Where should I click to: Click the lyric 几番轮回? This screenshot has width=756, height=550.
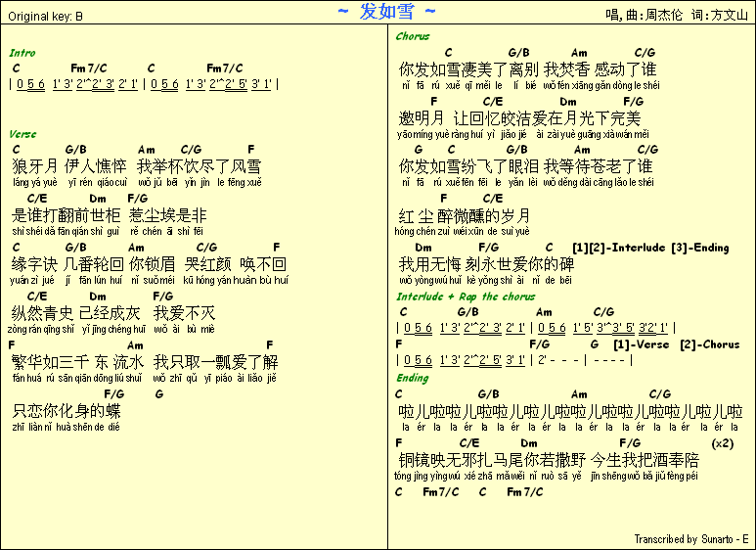coord(94,264)
